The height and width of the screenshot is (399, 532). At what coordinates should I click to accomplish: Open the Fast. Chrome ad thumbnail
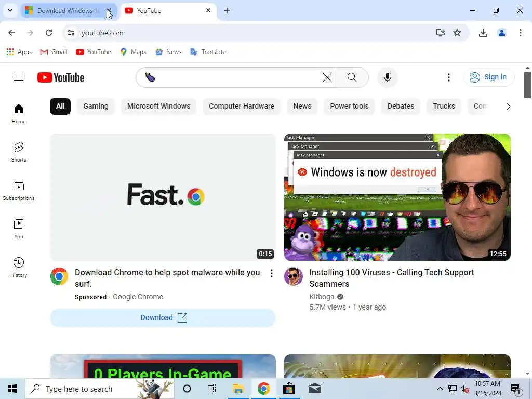pos(163,197)
